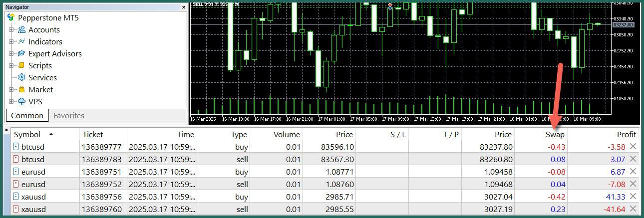
Task: Close the xauusd sell position 136389760
Action: pyautogui.click(x=633, y=210)
